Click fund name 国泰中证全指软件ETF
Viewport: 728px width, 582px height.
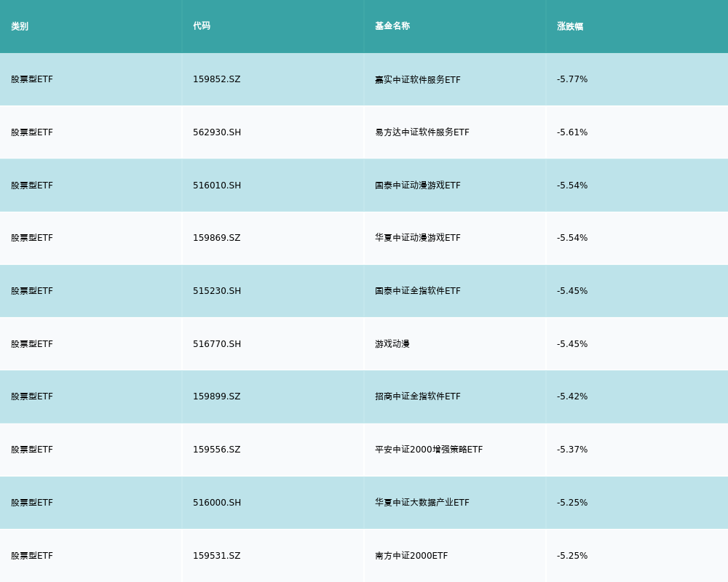418,291
